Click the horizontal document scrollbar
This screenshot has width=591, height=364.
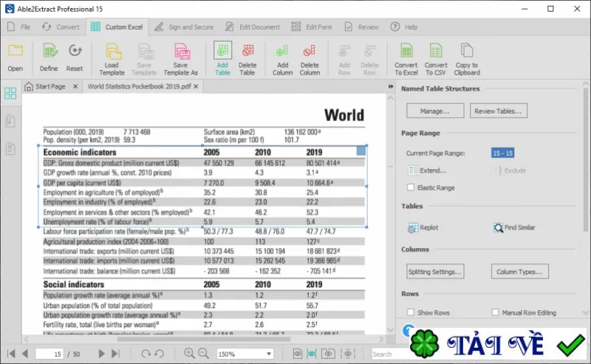pos(204,339)
